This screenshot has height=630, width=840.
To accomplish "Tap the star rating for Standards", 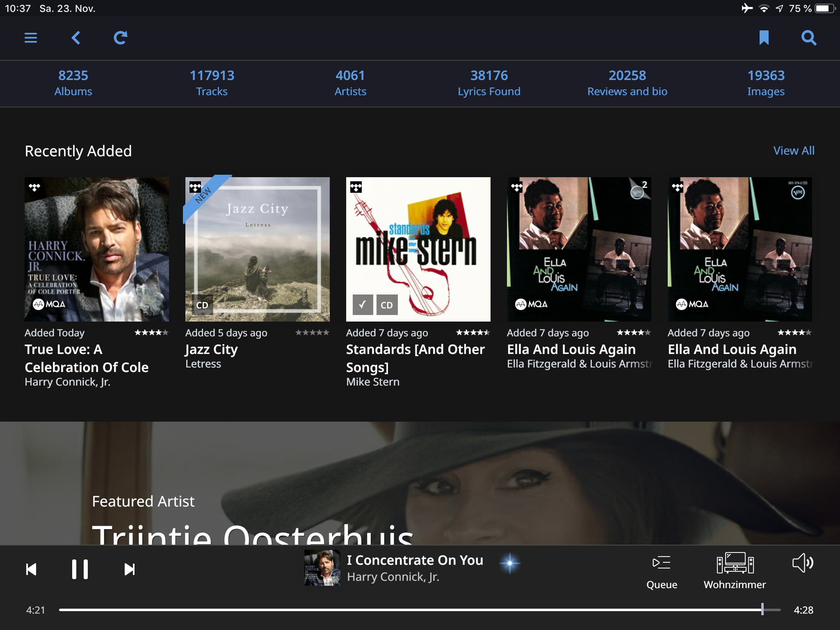I will 473,333.
